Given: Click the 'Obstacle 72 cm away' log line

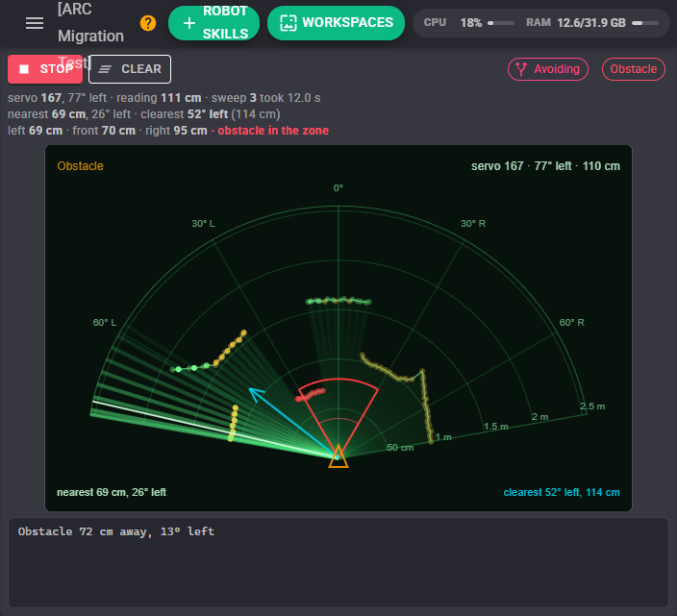Looking at the screenshot, I should 116,531.
